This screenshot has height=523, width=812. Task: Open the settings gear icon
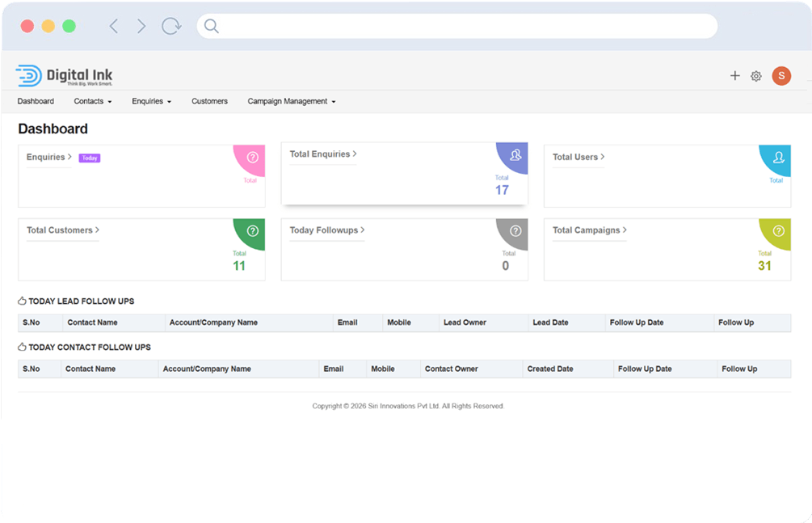756,76
